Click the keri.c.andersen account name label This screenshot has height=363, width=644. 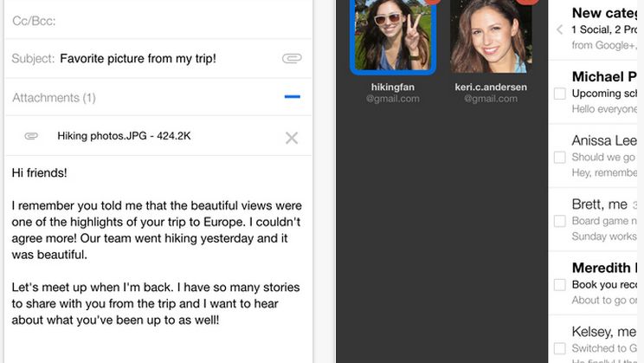[x=491, y=88]
